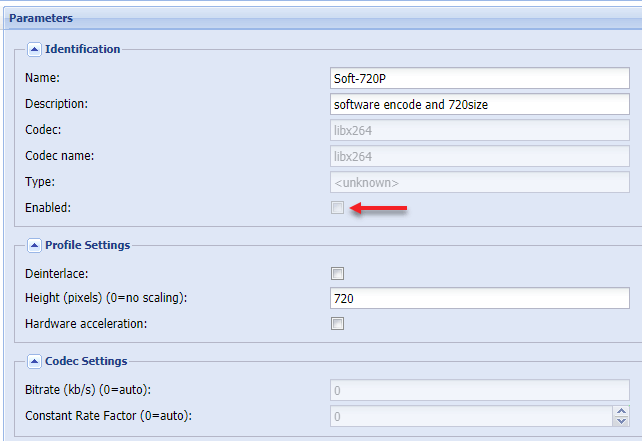Focus the Description text field
Image resolution: width=642 pixels, height=441 pixels.
click(x=478, y=104)
